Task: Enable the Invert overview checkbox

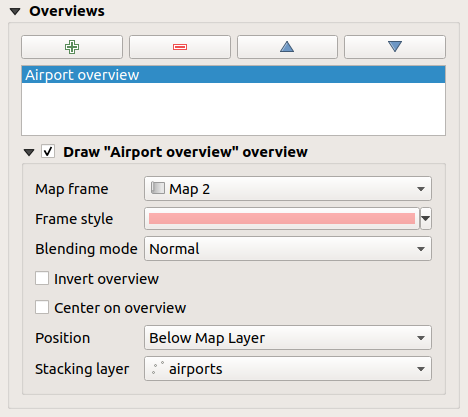Action: pyautogui.click(x=42, y=278)
